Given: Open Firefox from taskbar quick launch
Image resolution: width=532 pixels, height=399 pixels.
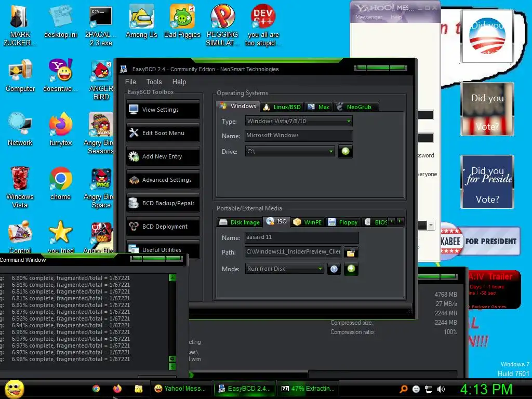Looking at the screenshot, I should [117, 389].
